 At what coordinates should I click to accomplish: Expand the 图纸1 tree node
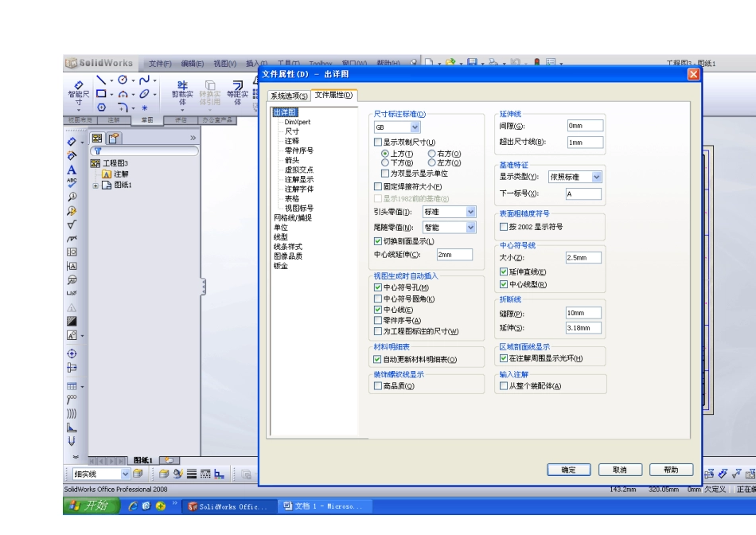click(x=95, y=185)
